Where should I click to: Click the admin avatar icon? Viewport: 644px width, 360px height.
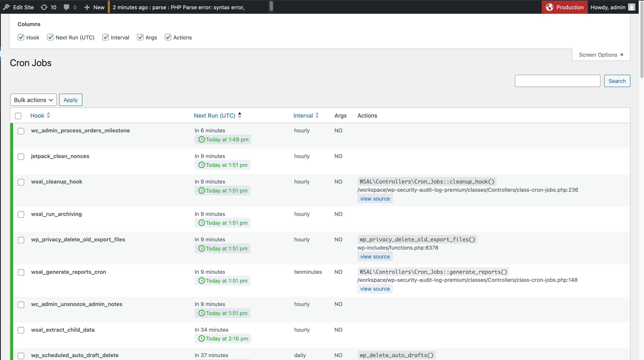(632, 7)
